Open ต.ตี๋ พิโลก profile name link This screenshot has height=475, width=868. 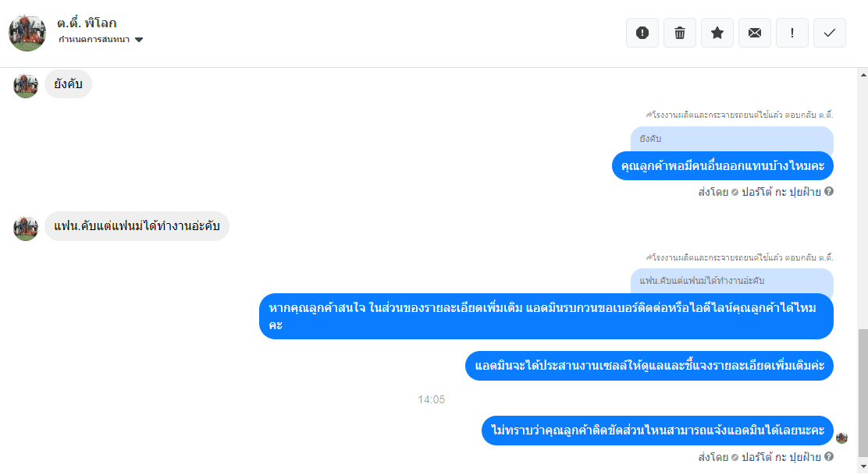pyautogui.click(x=87, y=23)
